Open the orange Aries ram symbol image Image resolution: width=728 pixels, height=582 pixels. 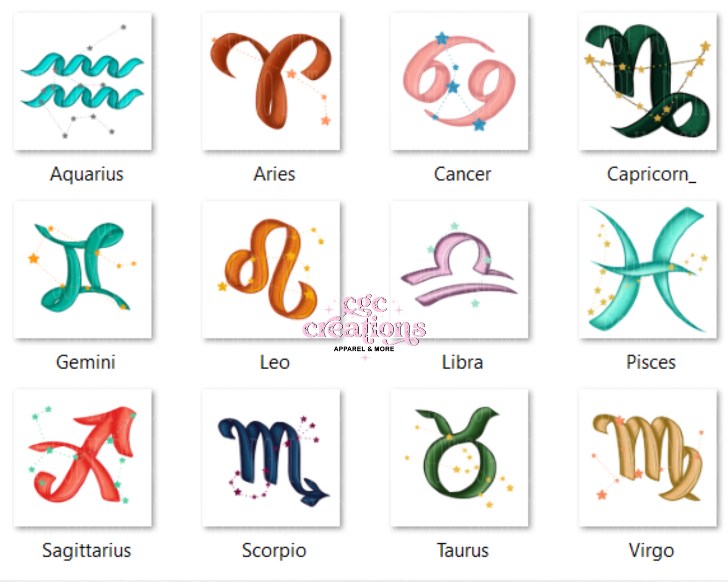(x=271, y=82)
